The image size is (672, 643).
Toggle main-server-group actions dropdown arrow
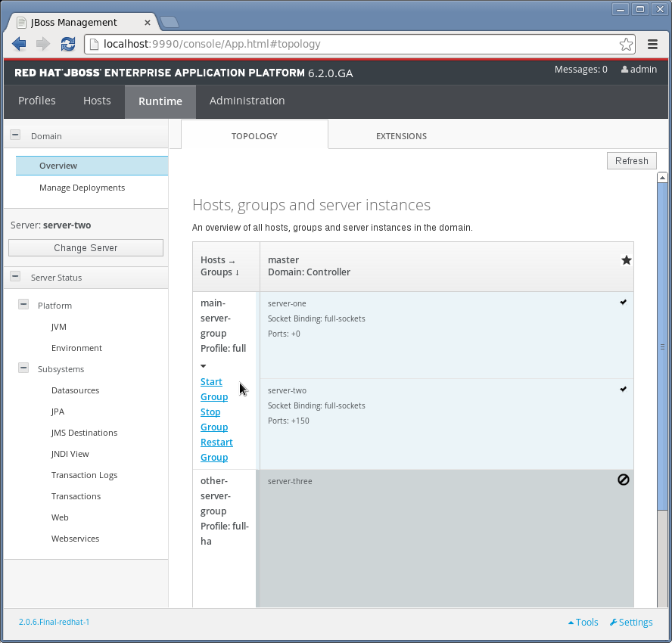(x=203, y=366)
